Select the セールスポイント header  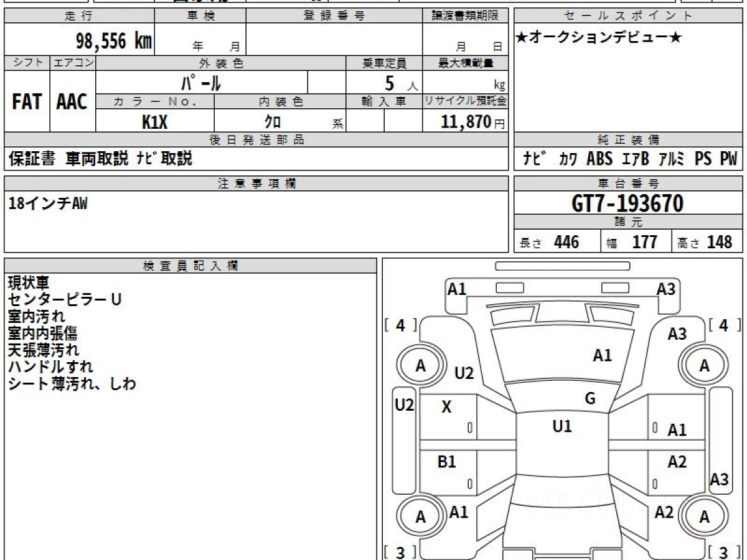(x=628, y=16)
